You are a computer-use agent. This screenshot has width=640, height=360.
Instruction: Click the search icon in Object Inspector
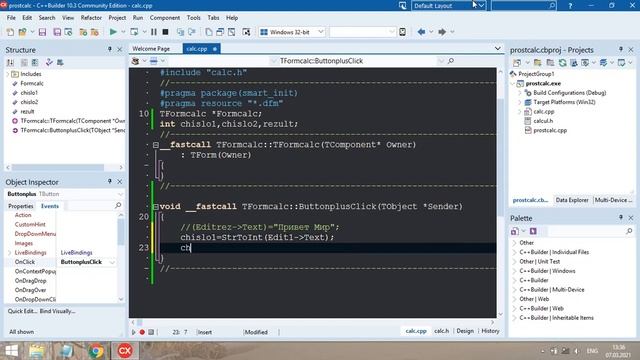[x=118, y=205]
